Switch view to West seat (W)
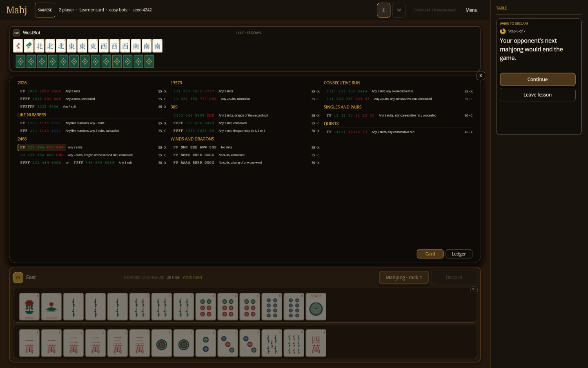The width and height of the screenshot is (588, 368). point(399,10)
